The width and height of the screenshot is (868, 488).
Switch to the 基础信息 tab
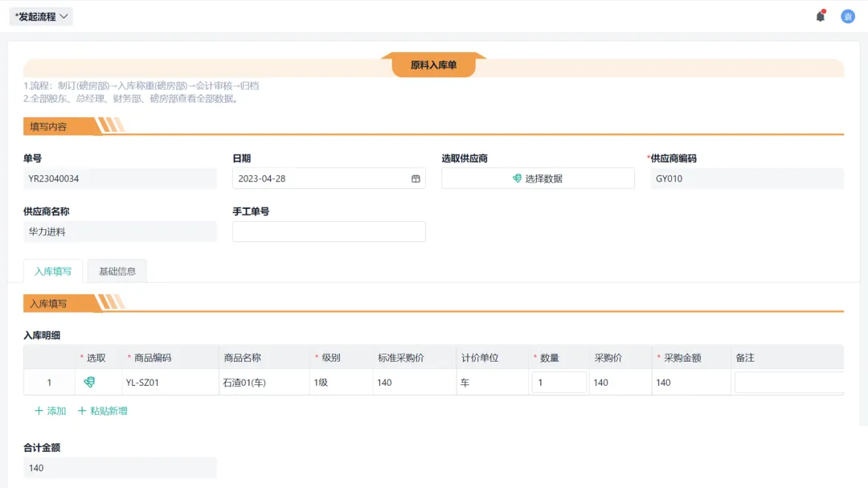(x=117, y=272)
